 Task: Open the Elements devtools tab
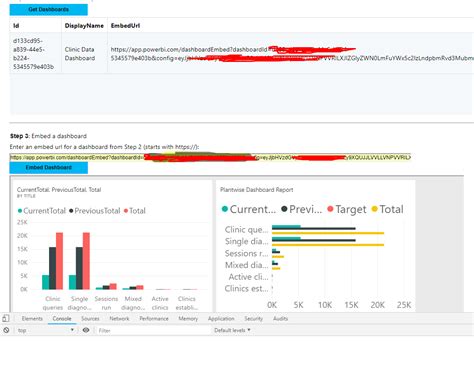click(x=32, y=319)
